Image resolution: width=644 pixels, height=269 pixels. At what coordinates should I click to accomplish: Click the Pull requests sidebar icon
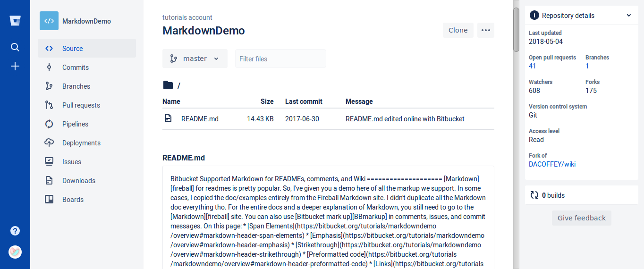click(49, 105)
